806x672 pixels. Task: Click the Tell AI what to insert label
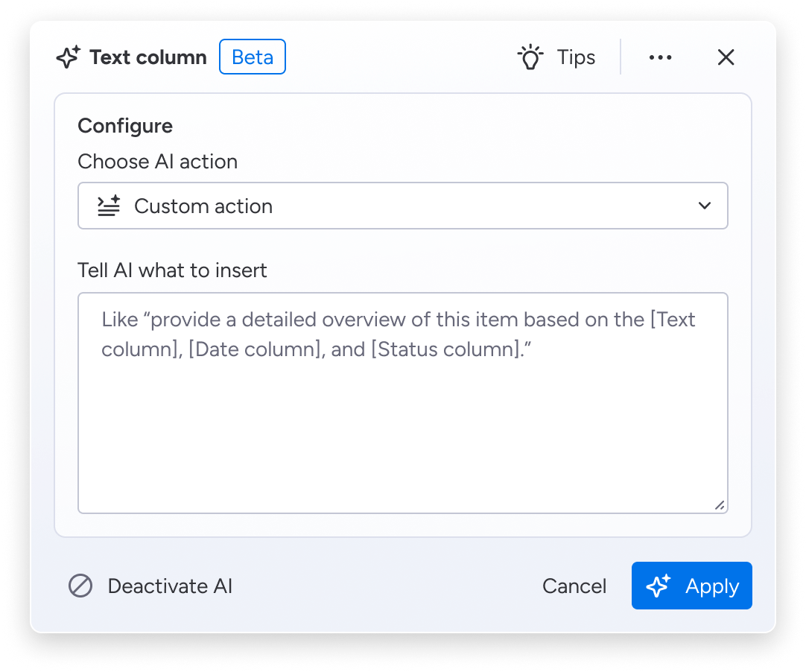172,270
